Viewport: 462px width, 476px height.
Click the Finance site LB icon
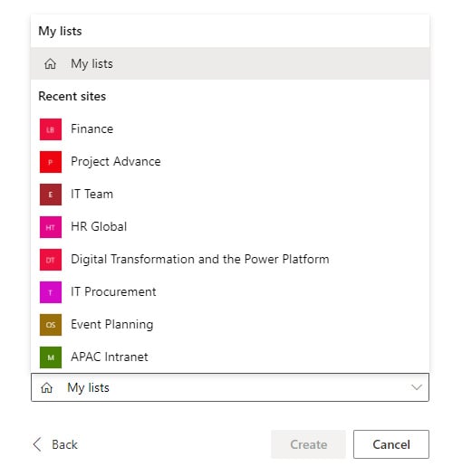pyautogui.click(x=51, y=129)
